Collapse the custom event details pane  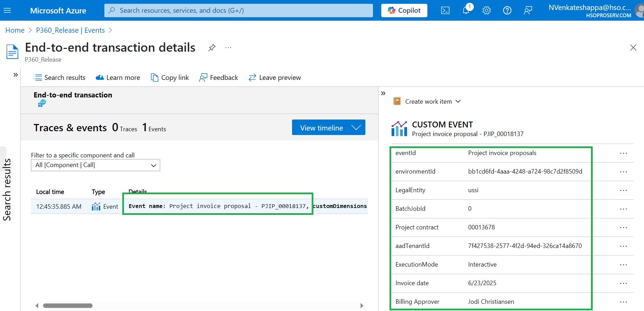(x=383, y=93)
